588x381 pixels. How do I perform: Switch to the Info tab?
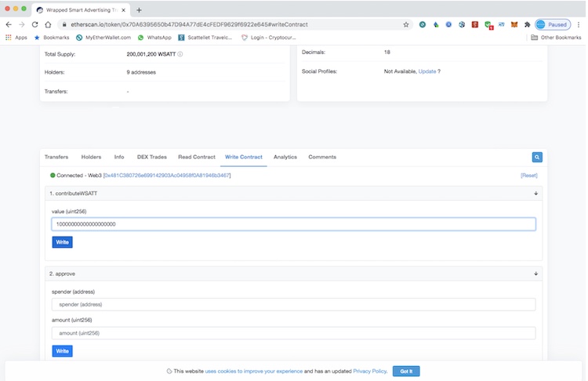click(x=119, y=157)
